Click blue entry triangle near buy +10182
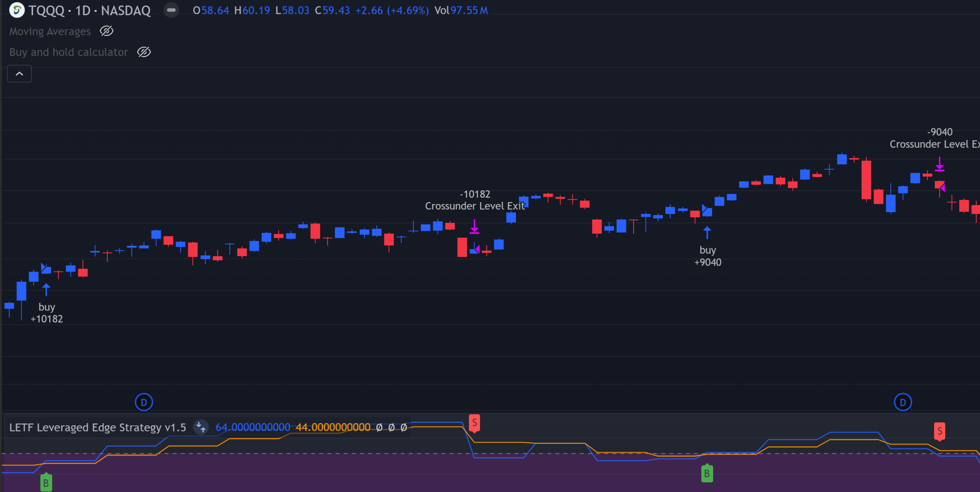The width and height of the screenshot is (980, 492). (43, 267)
